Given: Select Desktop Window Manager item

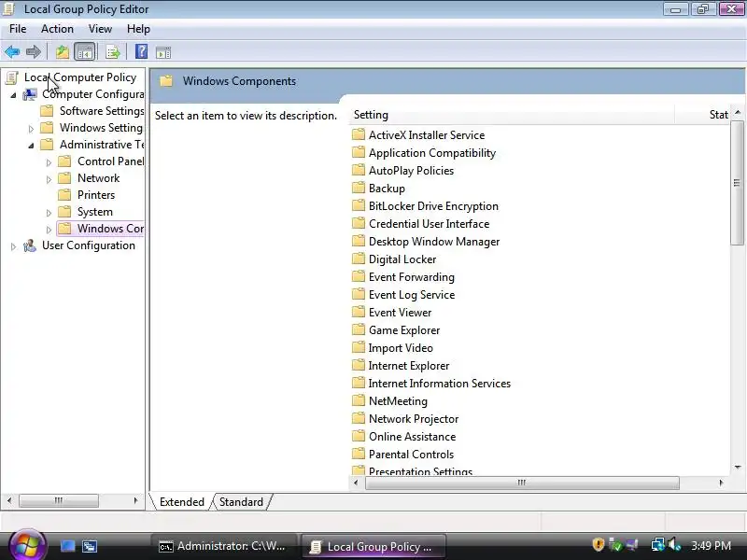Looking at the screenshot, I should [x=434, y=242].
